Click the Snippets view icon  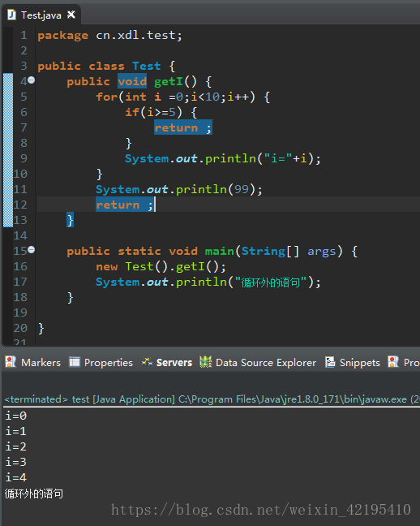(x=330, y=362)
